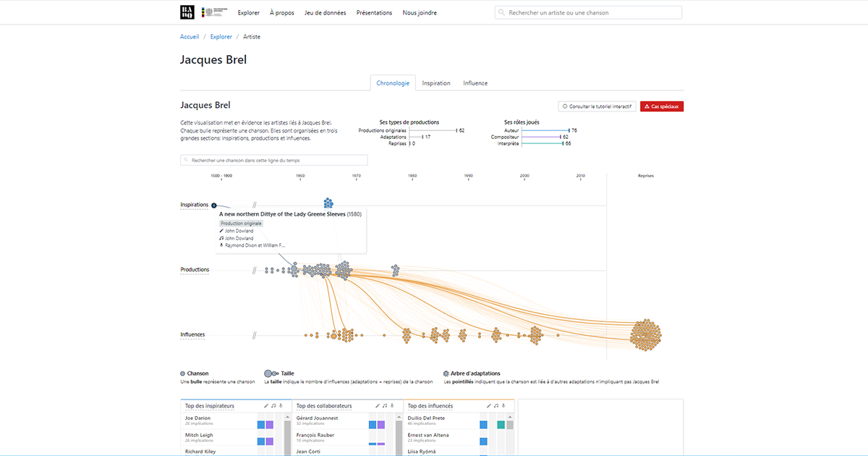Switch to the Inspiration tab
Image resolution: width=868 pixels, height=456 pixels.
click(436, 83)
